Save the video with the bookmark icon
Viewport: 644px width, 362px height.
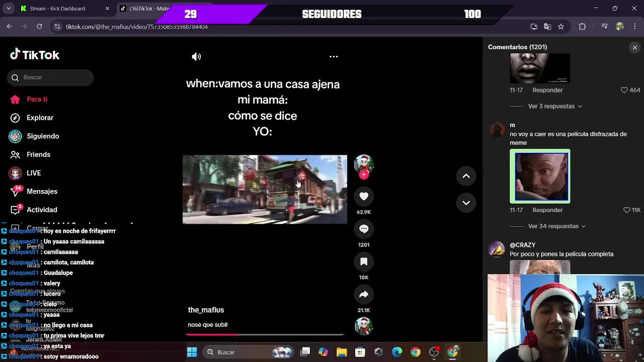(364, 261)
